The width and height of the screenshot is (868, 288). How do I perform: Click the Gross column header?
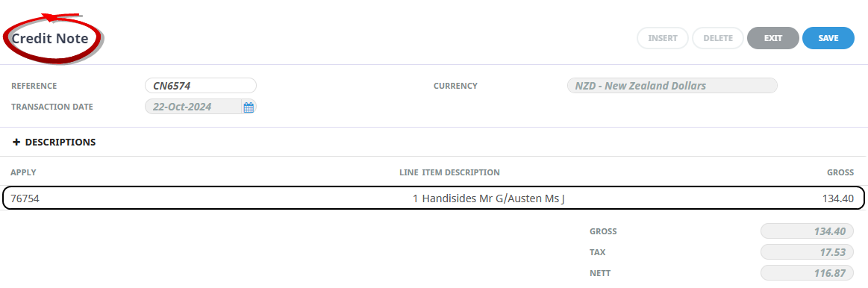(x=840, y=172)
